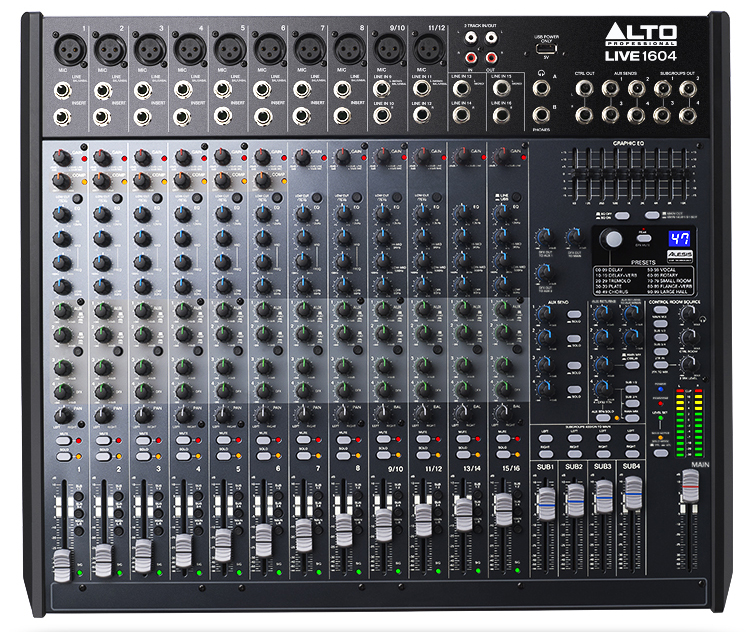Click the channel 1 low cut button
Image resolution: width=746 pixels, height=632 pixels.
(77, 198)
